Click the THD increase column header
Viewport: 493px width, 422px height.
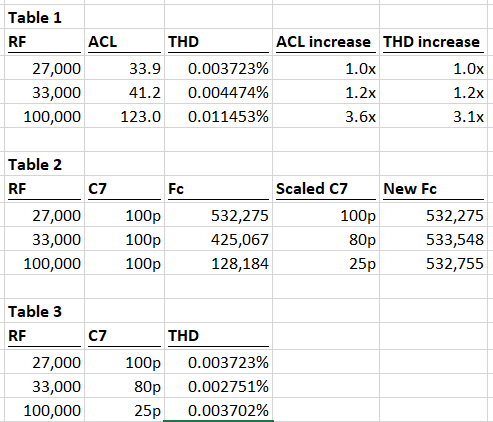click(433, 42)
